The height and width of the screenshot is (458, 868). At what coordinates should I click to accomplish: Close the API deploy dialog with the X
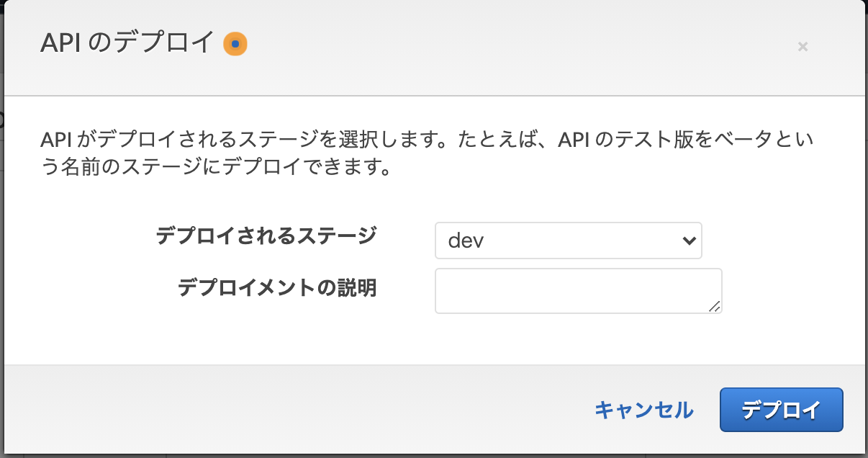803,47
